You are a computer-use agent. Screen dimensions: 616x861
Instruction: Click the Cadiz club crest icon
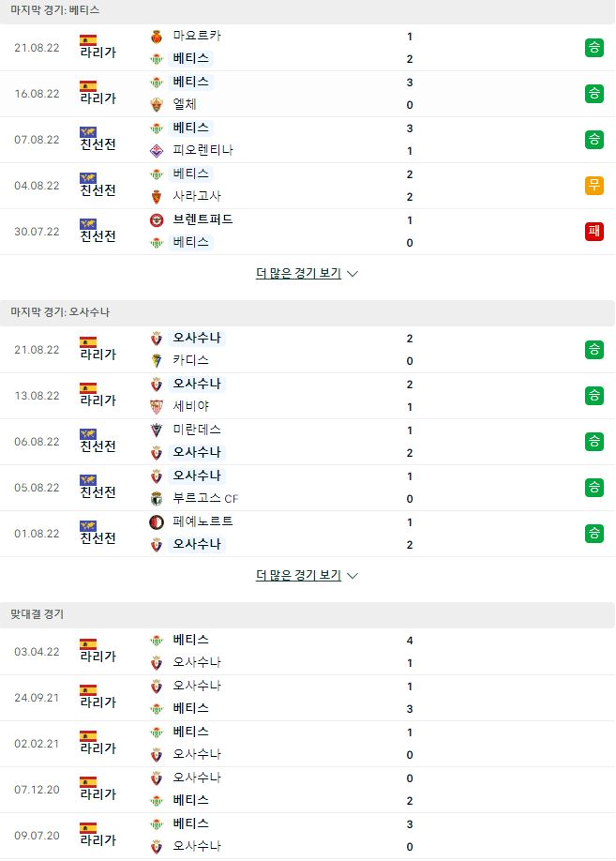(x=157, y=361)
